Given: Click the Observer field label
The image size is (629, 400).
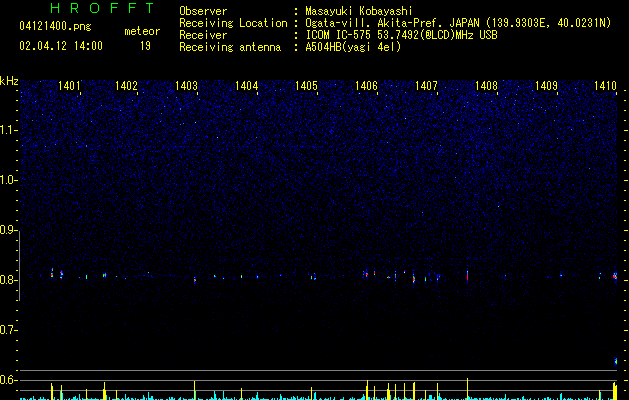Looking at the screenshot, I should click(203, 11).
